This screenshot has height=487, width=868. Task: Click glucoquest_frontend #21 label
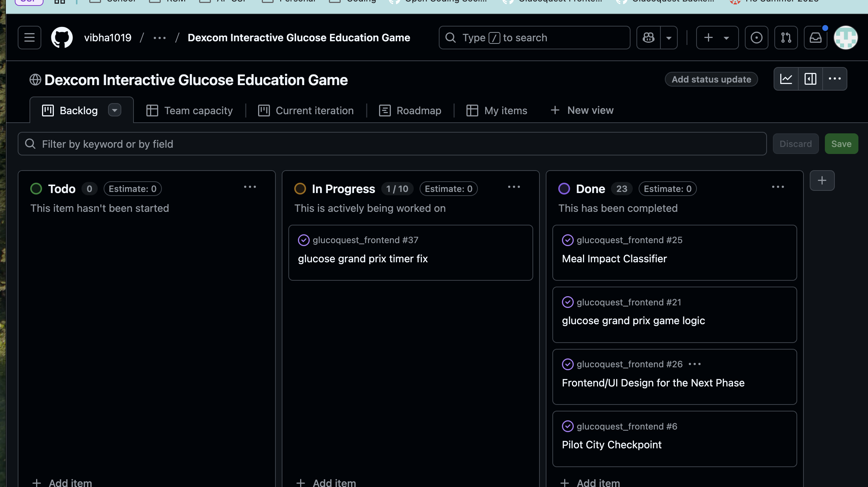pyautogui.click(x=629, y=302)
